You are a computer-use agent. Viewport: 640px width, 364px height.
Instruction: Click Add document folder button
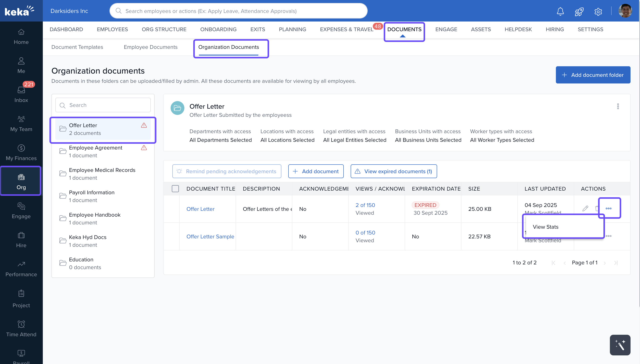[x=593, y=75]
